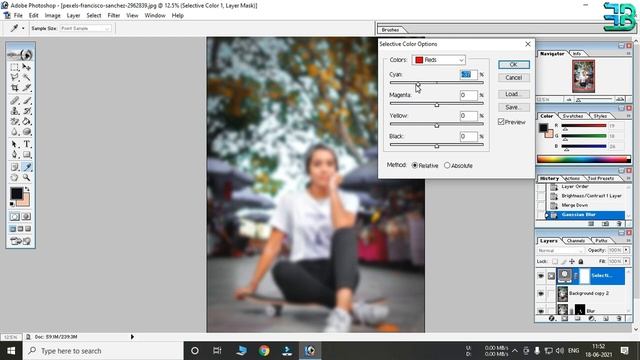Click the Yellow slider handle
This screenshot has width=640, height=360.
[x=437, y=125]
